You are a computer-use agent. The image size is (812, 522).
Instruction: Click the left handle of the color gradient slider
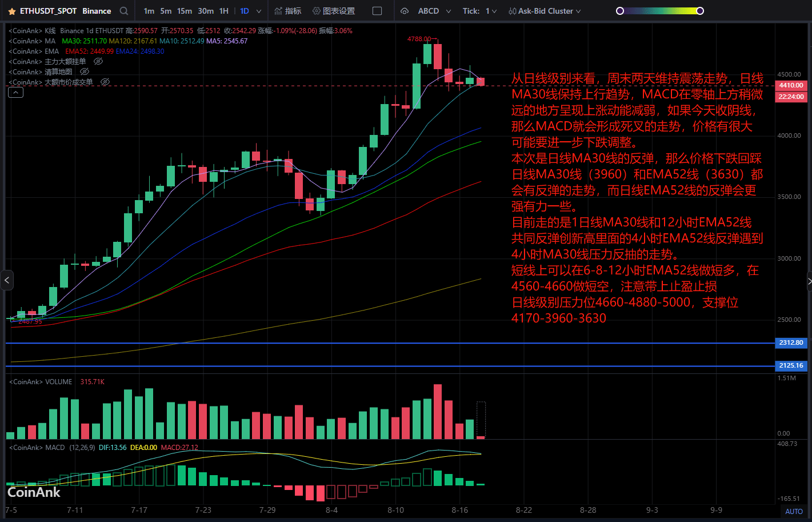pyautogui.click(x=620, y=11)
